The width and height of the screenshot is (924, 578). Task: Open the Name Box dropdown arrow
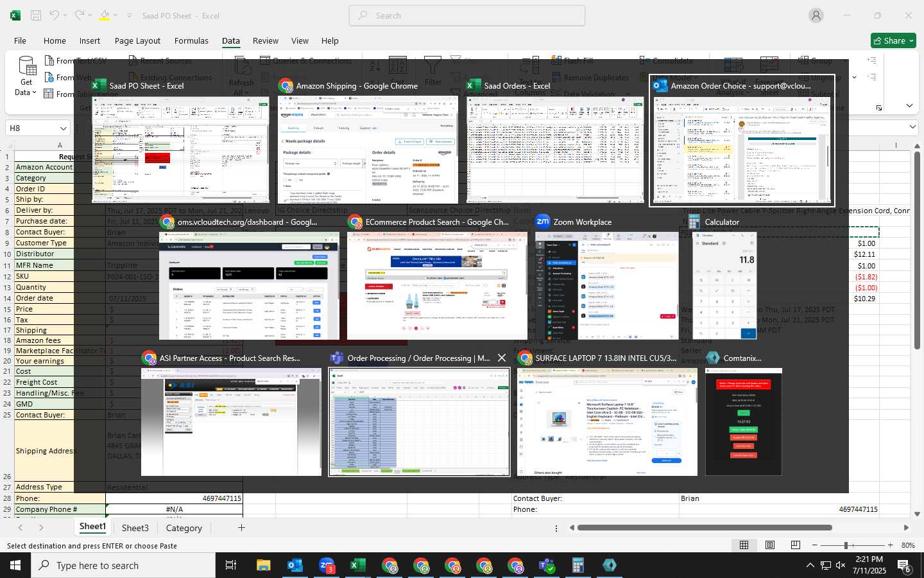(x=63, y=128)
